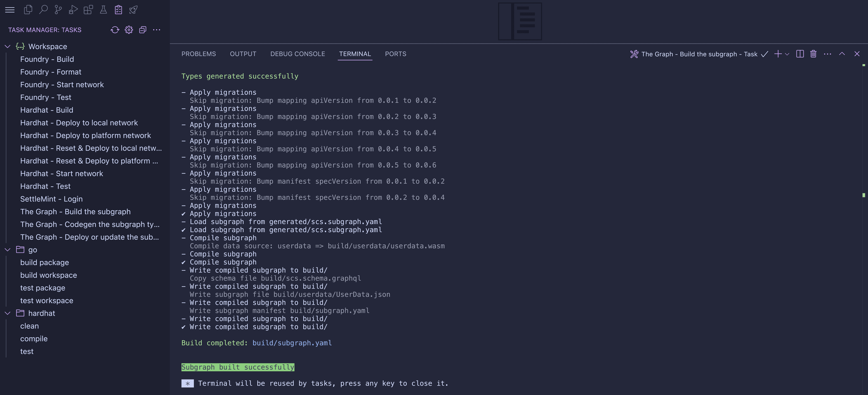Run Hardhat - Deploy to local network
This screenshot has width=868, height=395.
point(79,123)
